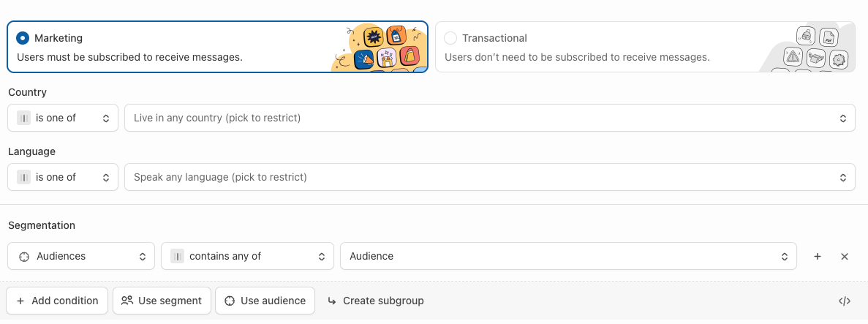The height and width of the screenshot is (324, 868).
Task: Click the target icon in Audiences dropdown
Action: click(x=23, y=257)
